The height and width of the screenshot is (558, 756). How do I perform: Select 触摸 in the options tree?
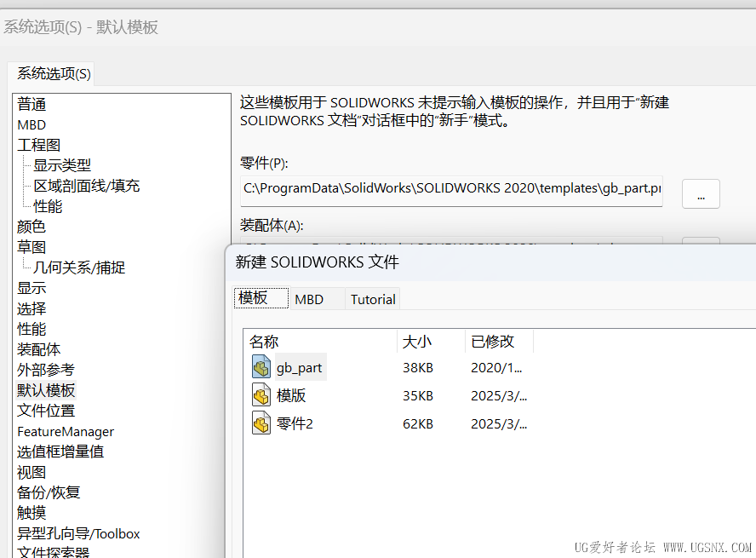coord(31,513)
